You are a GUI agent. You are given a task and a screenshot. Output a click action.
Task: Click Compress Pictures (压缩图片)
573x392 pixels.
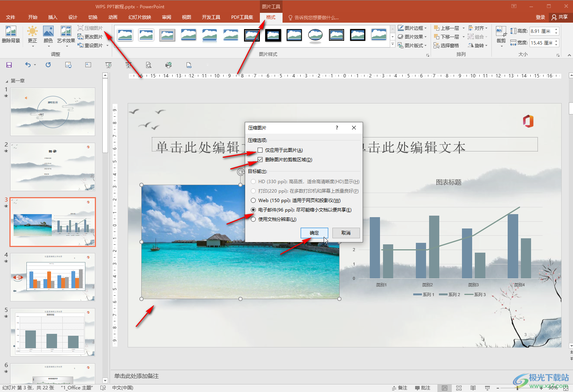[x=90, y=28]
